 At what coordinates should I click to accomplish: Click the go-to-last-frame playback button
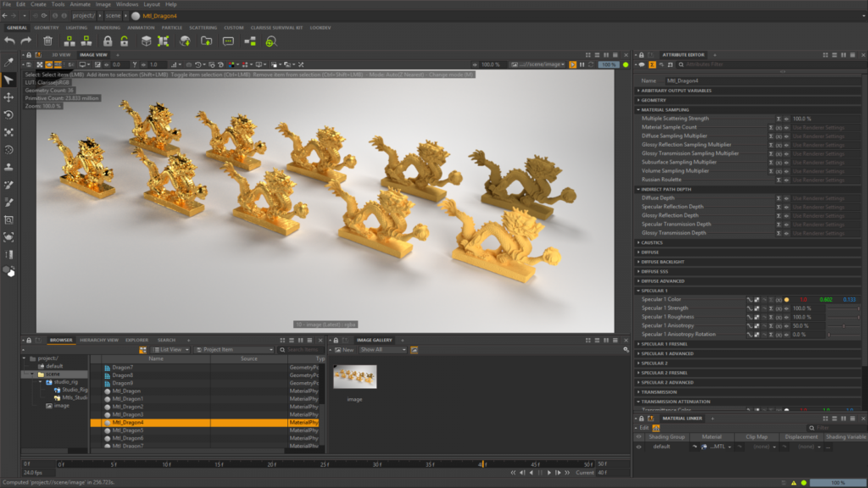[567, 473]
